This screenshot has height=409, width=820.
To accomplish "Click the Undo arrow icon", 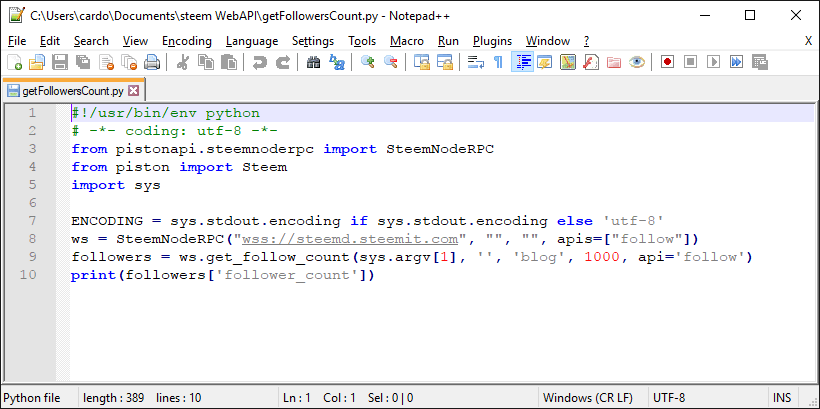I will (x=259, y=62).
